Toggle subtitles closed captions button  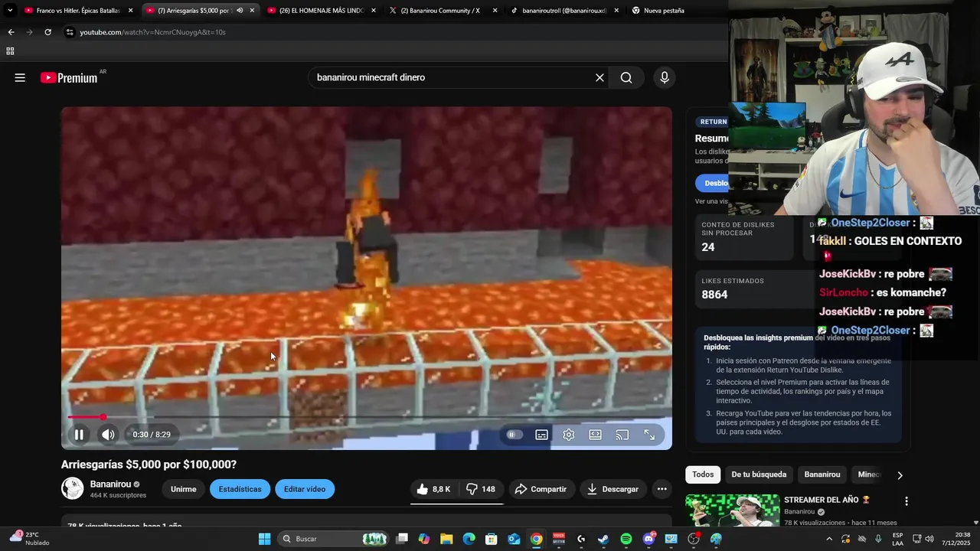click(x=541, y=435)
